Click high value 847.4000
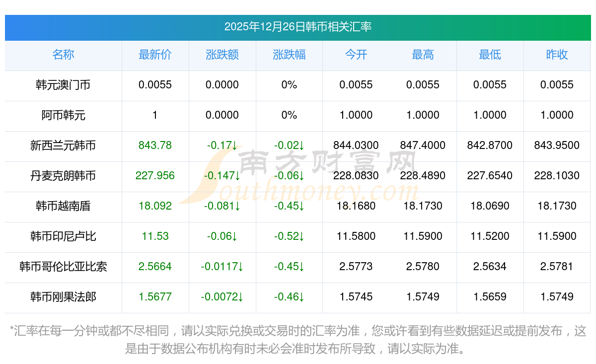This screenshot has height=364, width=596. click(x=423, y=146)
